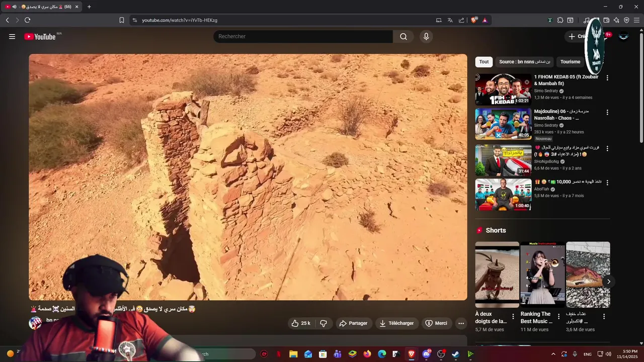Open Discord from the taskbar

427,354
